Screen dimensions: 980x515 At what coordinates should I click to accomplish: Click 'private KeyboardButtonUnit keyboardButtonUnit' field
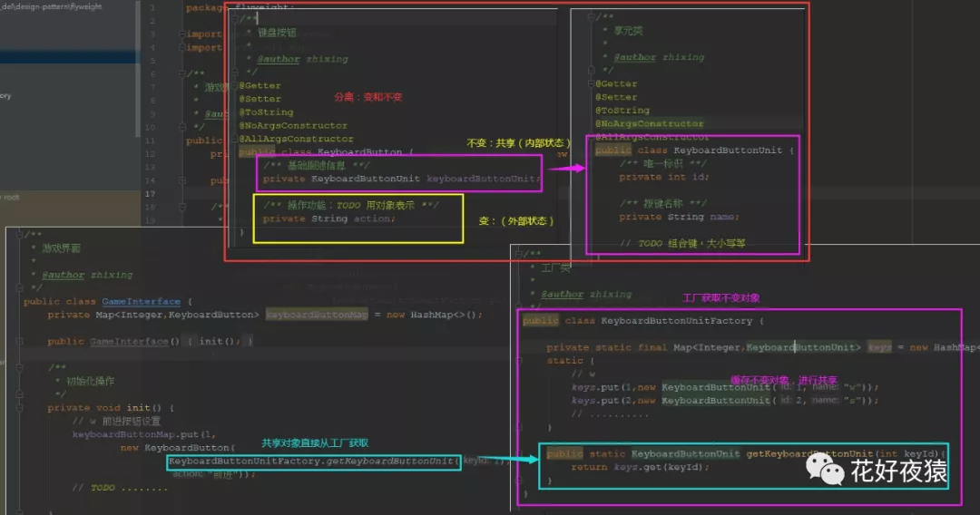[x=399, y=179]
